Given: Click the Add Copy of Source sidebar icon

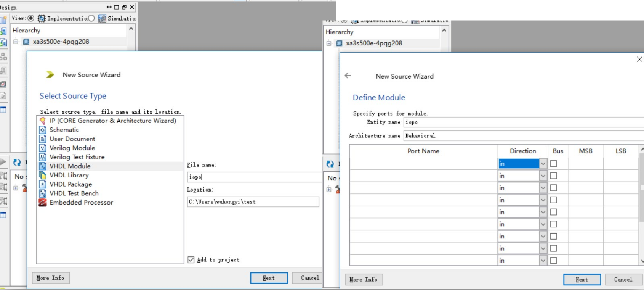Looking at the screenshot, I should 3,42.
